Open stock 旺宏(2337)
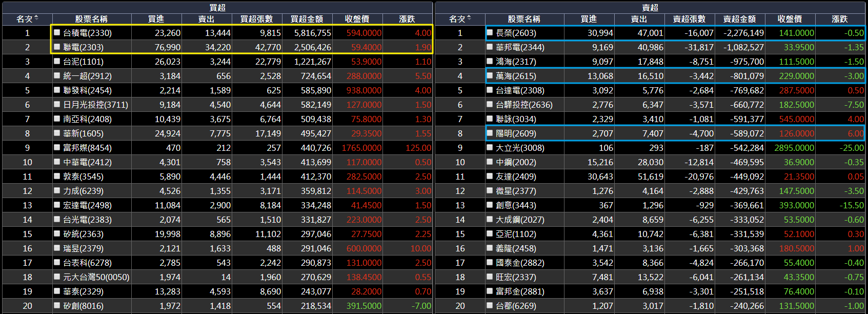This screenshot has width=868, height=314. 516,277
